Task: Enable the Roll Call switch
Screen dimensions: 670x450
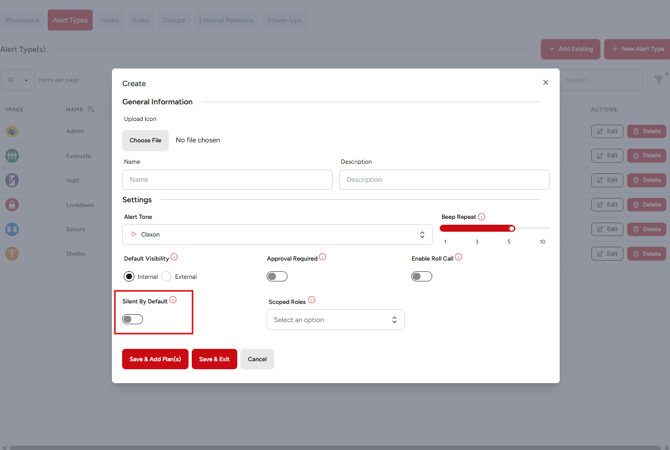Action: click(x=422, y=277)
